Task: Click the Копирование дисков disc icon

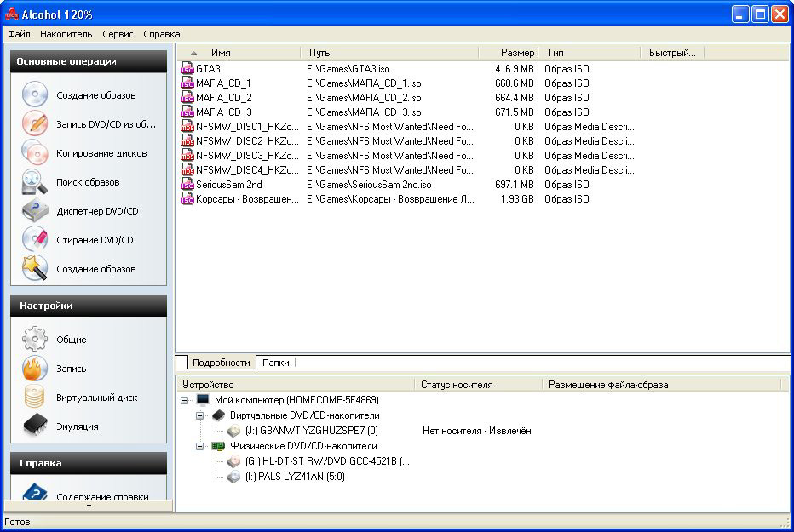Action: (x=34, y=152)
